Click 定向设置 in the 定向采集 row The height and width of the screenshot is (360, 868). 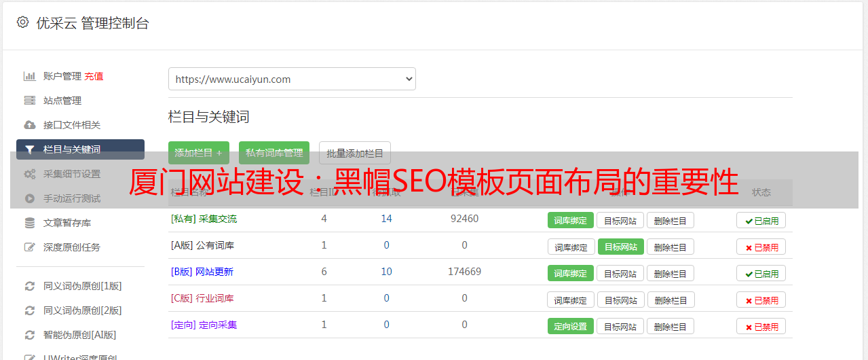coord(571,326)
